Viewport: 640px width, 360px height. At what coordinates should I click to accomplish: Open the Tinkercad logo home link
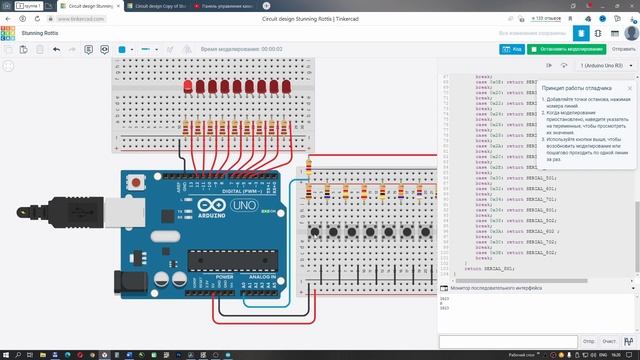click(x=8, y=33)
